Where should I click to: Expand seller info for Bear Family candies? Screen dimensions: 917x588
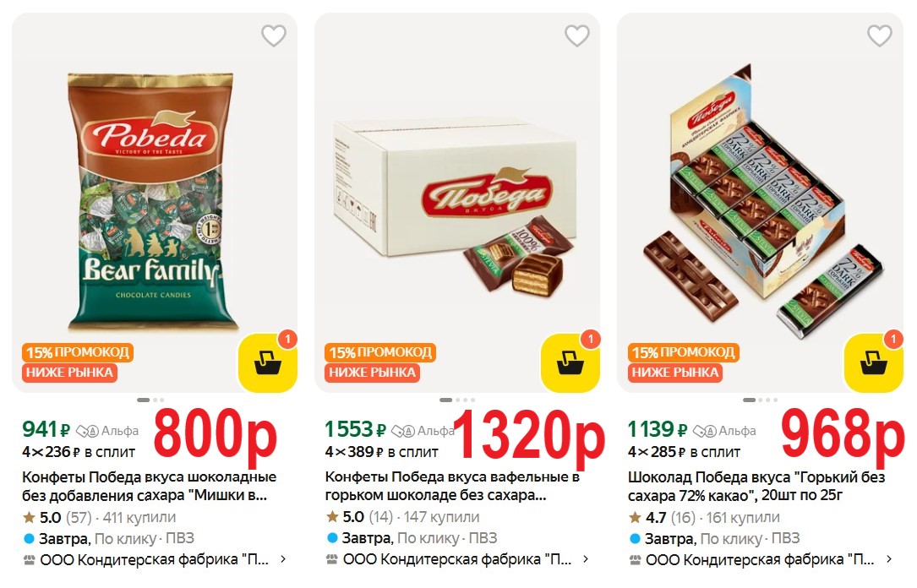283,559
